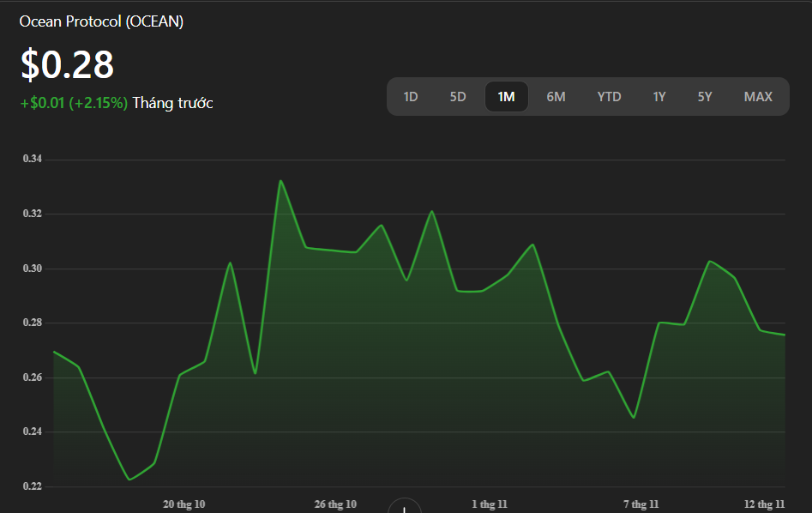
Task: Display the 5Y price chart
Action: (704, 97)
